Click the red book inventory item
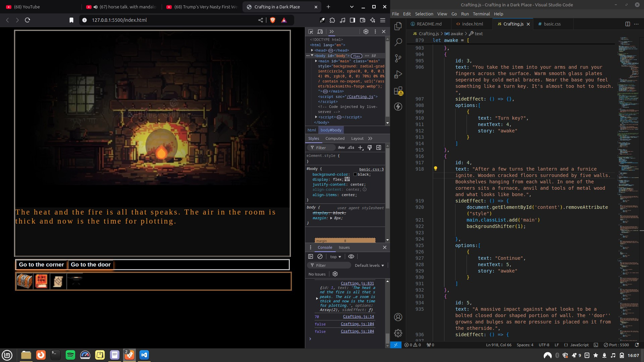The width and height of the screenshot is (644, 362). 42,281
